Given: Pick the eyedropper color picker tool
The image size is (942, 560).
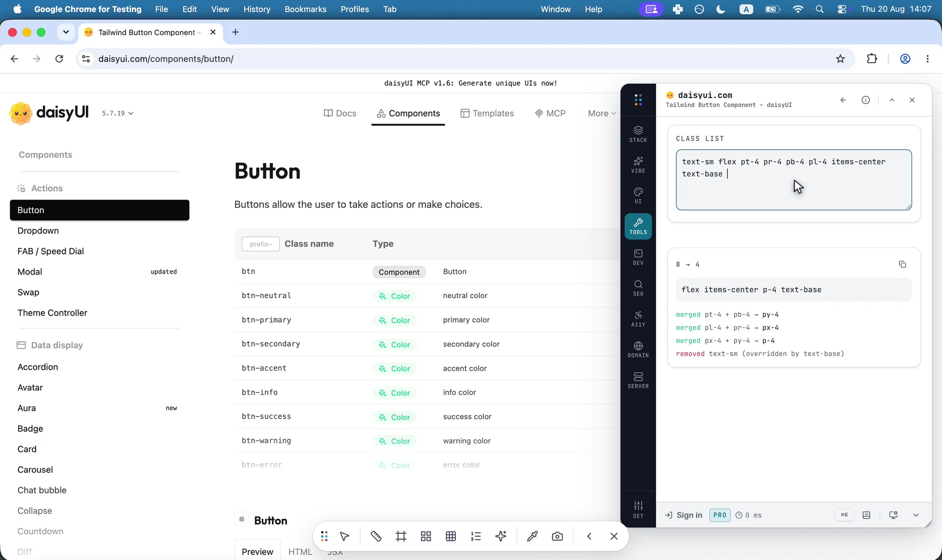Looking at the screenshot, I should pyautogui.click(x=532, y=536).
